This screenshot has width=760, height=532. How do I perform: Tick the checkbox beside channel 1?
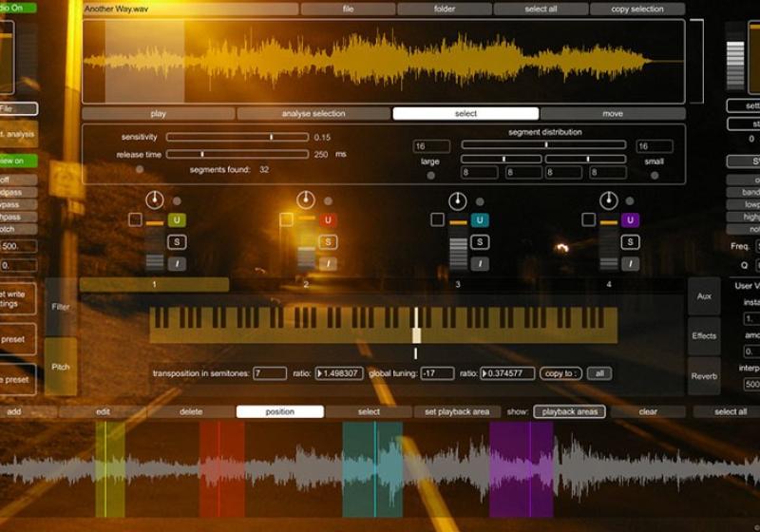tap(135, 219)
